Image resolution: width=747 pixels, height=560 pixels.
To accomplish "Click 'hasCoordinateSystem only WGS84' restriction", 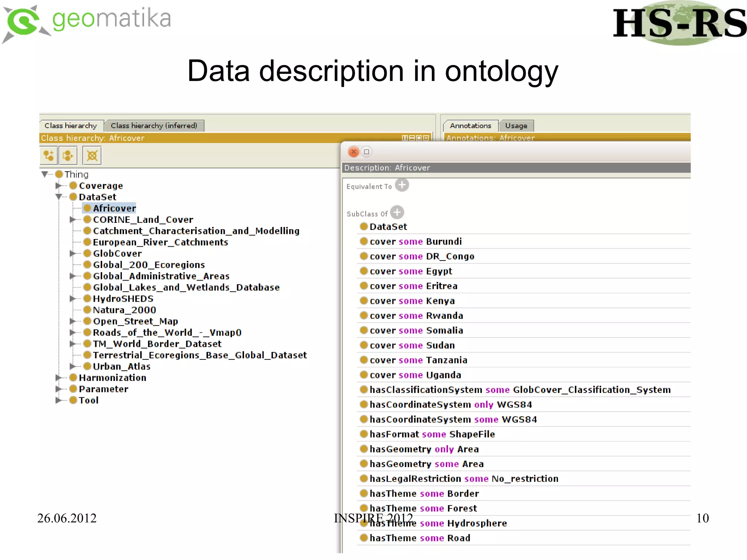I will [524, 405].
